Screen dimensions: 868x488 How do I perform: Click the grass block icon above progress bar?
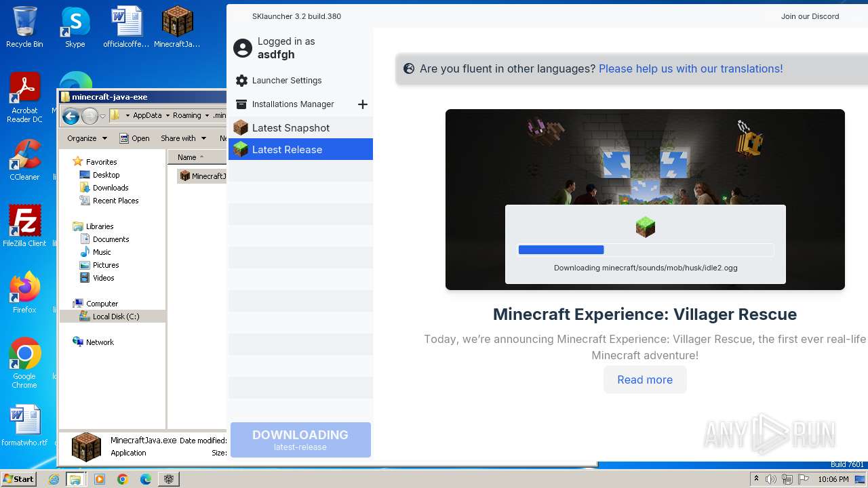pos(646,227)
